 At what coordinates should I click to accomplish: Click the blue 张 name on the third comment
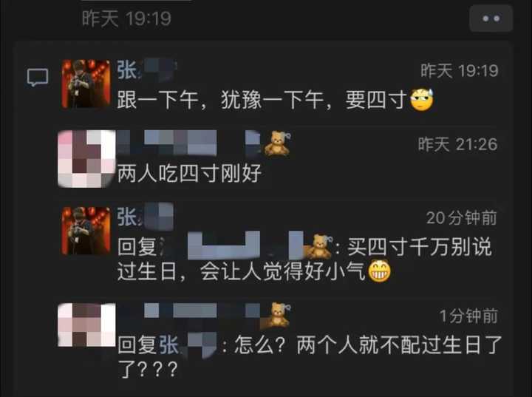pyautogui.click(x=127, y=217)
